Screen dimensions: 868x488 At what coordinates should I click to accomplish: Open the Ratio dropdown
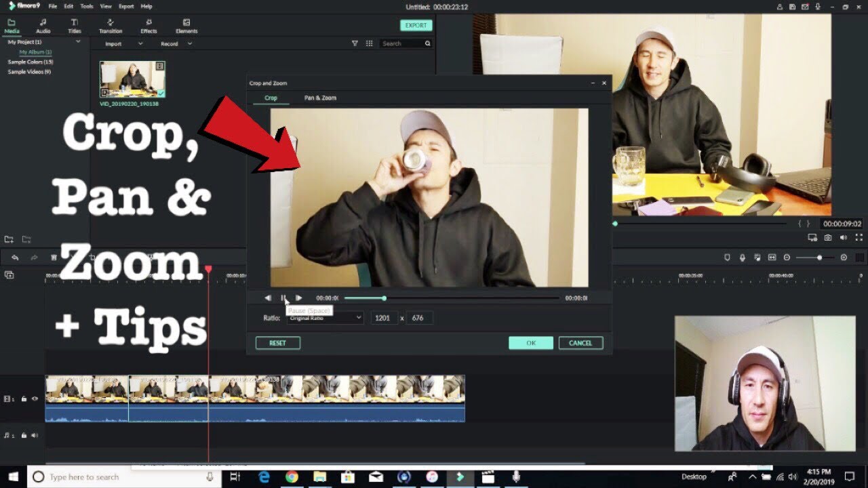[x=325, y=318]
